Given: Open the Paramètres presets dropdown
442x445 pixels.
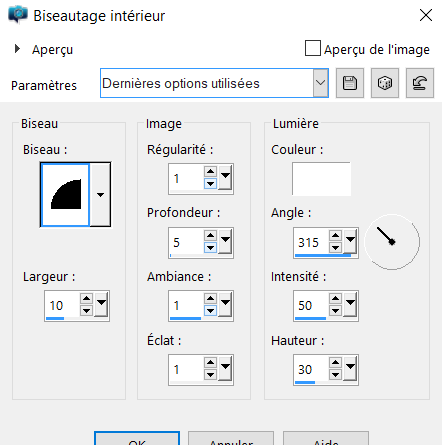Looking at the screenshot, I should pyautogui.click(x=320, y=83).
